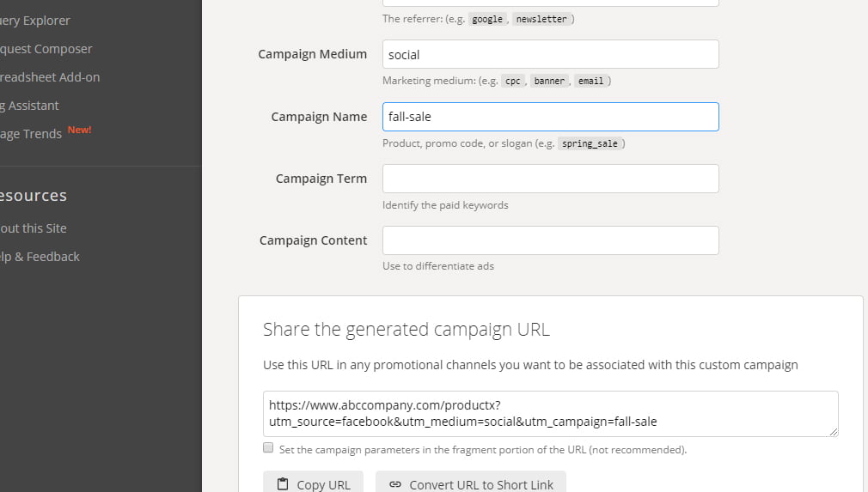Screen dimensions: 868x492
Task: Click the 'newsletter' referrer example tag
Action: [x=541, y=20]
